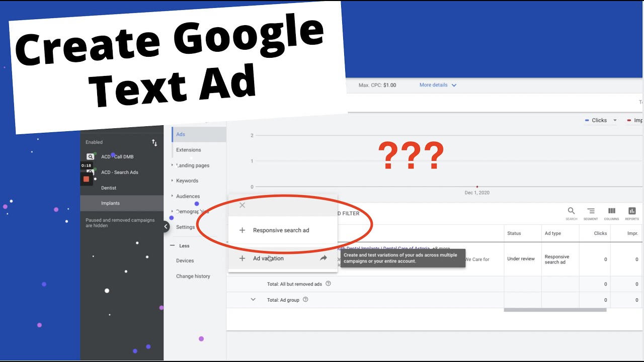Click help icon beside Total: All but removed ads
The width and height of the screenshot is (644, 362).
(x=328, y=284)
